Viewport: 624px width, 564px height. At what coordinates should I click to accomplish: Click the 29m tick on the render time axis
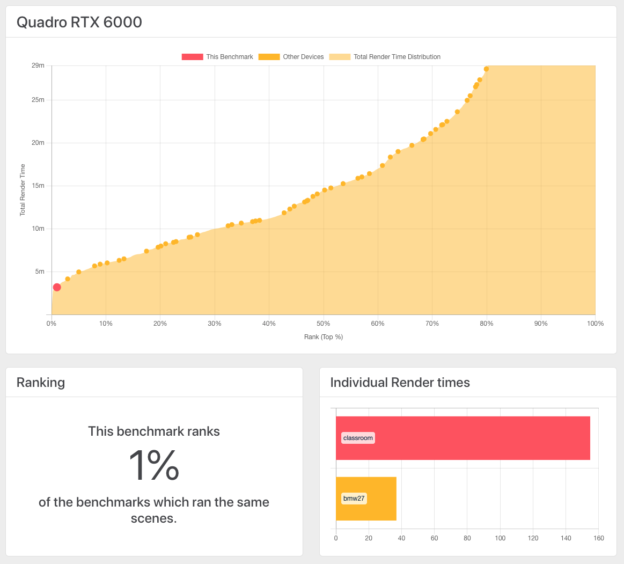click(x=37, y=66)
